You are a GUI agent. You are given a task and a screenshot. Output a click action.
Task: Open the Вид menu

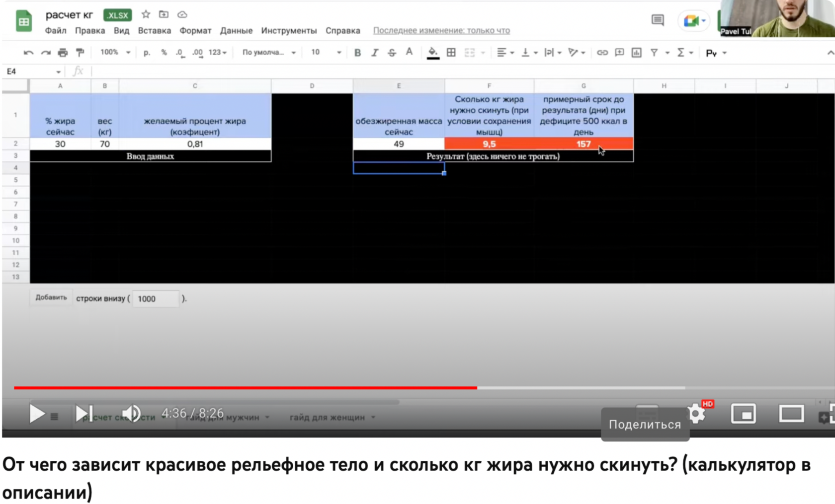(121, 30)
